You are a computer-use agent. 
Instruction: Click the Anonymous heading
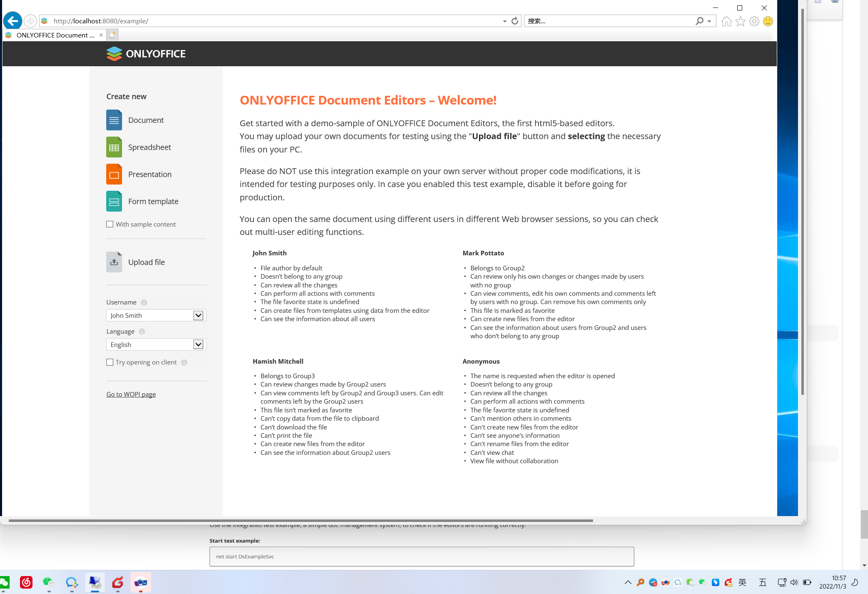coord(481,361)
